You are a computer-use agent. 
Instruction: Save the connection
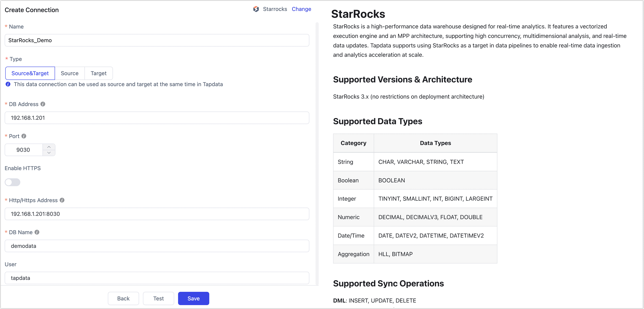tap(193, 298)
